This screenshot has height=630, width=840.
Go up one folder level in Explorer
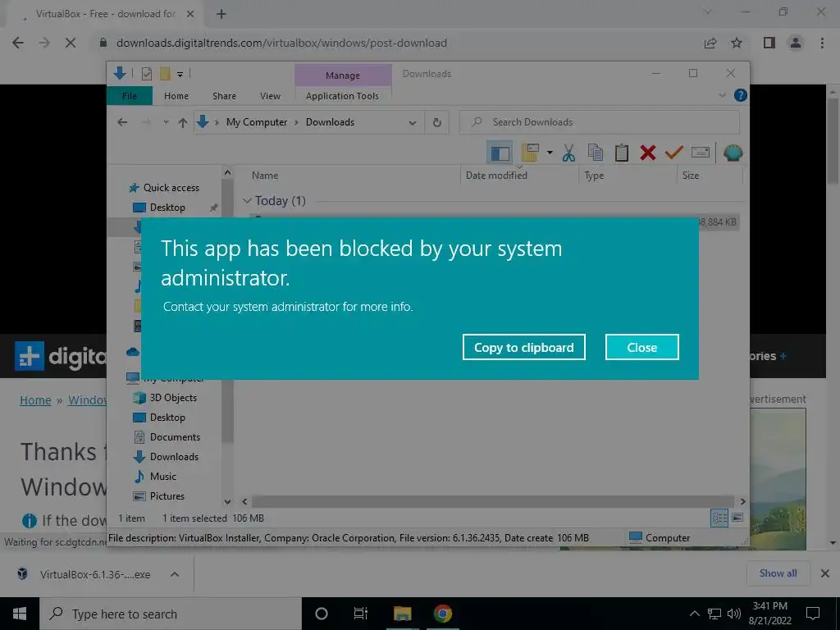[x=183, y=123]
